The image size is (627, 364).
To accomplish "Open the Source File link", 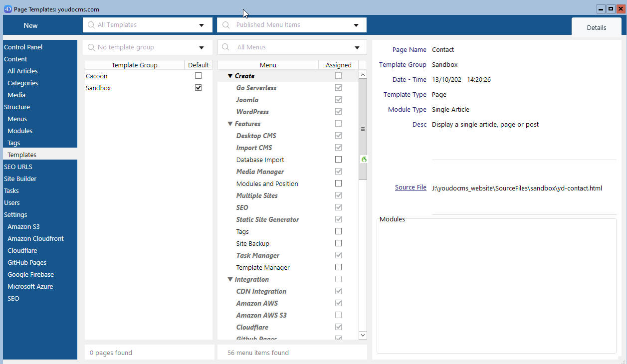I will click(411, 187).
